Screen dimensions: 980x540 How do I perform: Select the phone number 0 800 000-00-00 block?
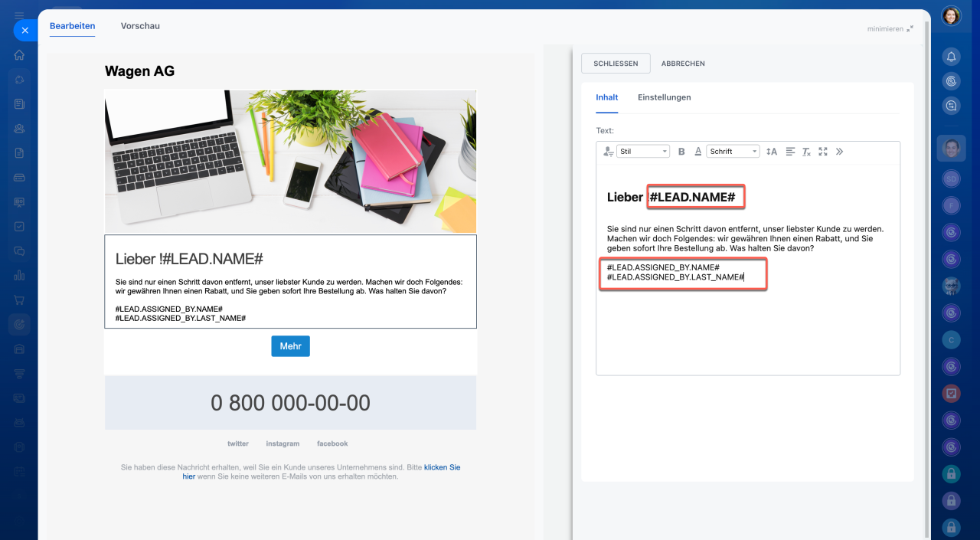(290, 403)
